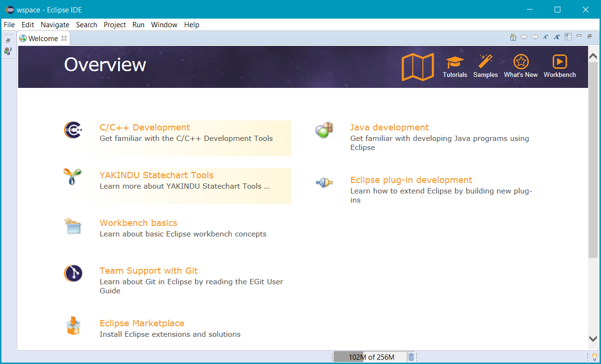Click the Navigate back arrow in Welcome toolbar
This screenshot has width=601, height=364.
click(x=524, y=37)
